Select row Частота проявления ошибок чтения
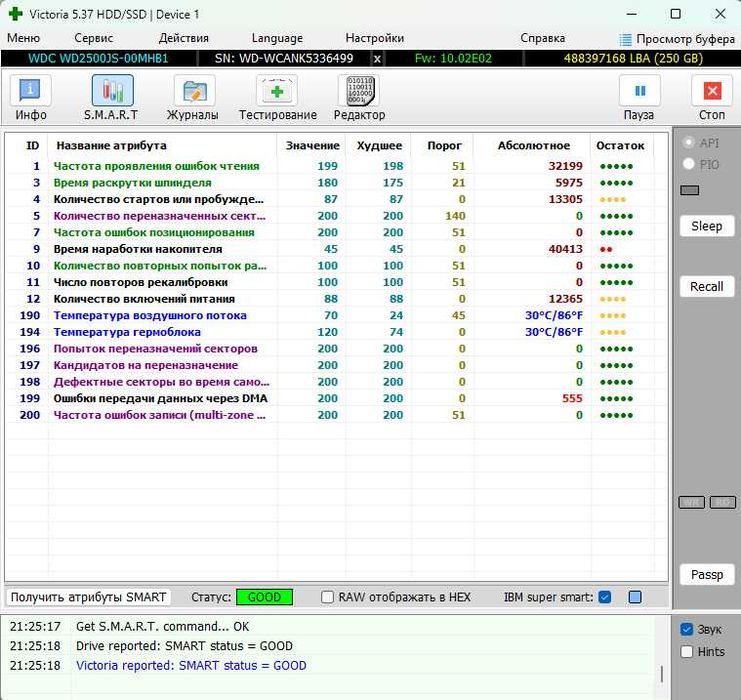The height and width of the screenshot is (700, 741). coord(336,166)
